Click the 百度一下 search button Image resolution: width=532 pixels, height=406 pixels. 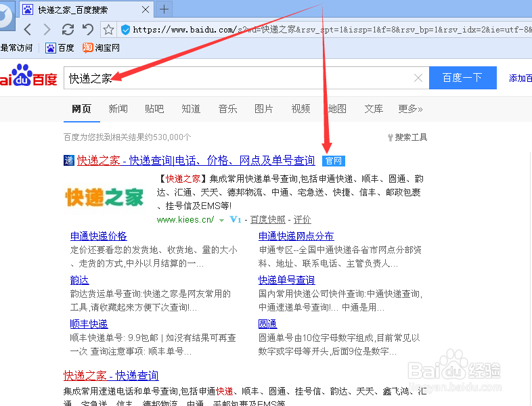(x=462, y=78)
